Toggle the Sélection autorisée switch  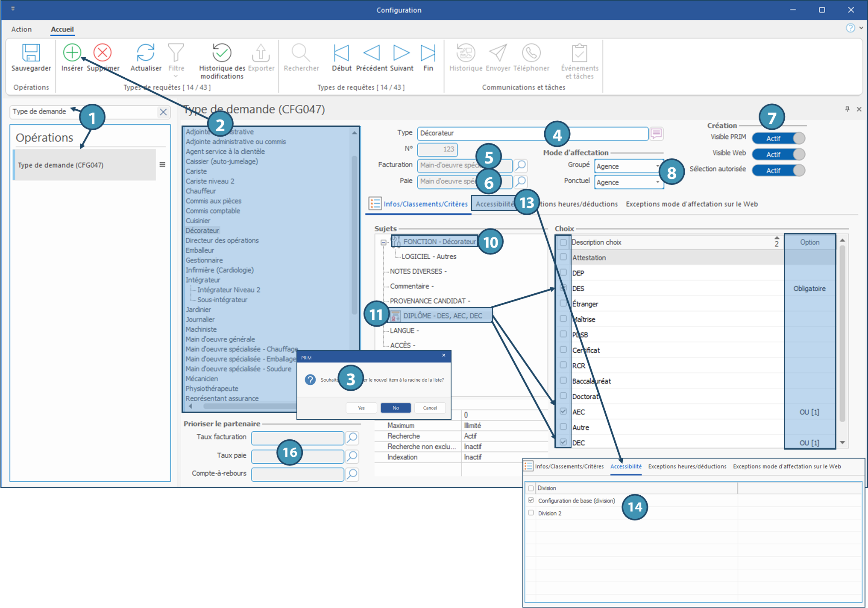tap(778, 170)
